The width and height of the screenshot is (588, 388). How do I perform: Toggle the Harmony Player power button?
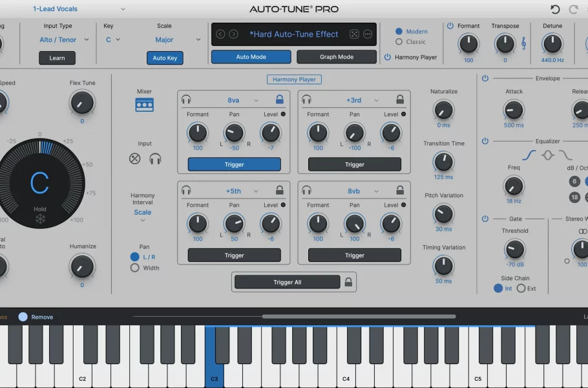pos(388,57)
